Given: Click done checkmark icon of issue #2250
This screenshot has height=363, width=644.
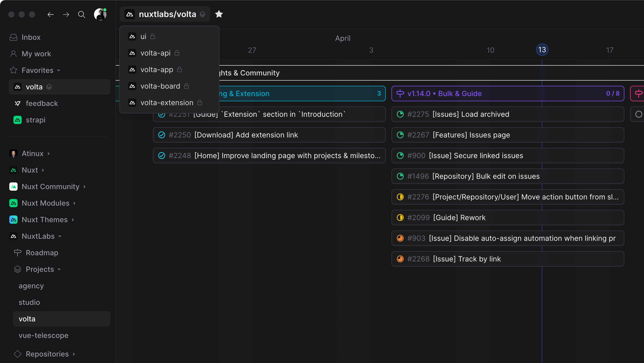Looking at the screenshot, I should tap(162, 135).
